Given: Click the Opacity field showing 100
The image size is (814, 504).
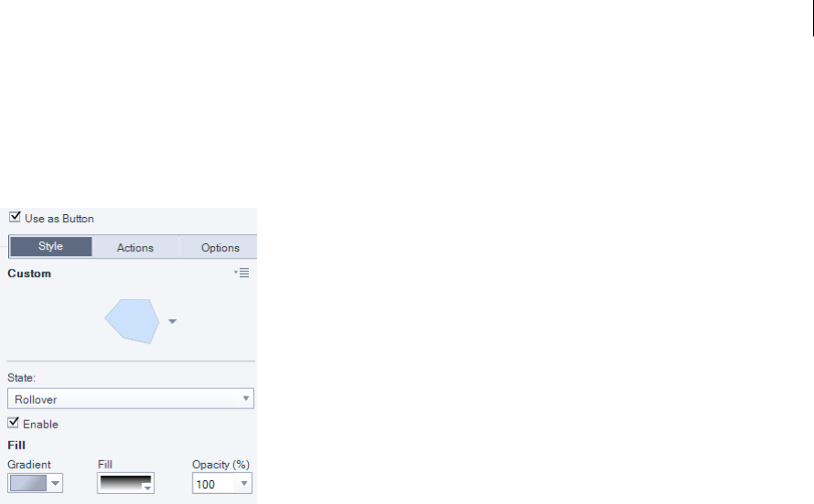Looking at the screenshot, I should [x=214, y=483].
